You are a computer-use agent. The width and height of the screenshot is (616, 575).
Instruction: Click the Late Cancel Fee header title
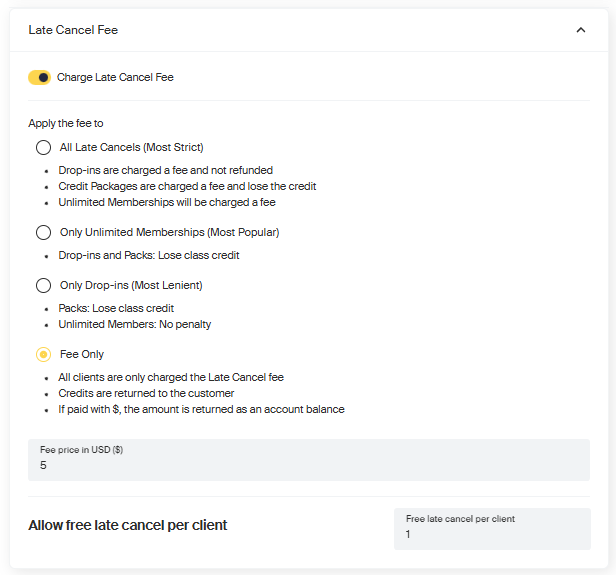coord(73,30)
